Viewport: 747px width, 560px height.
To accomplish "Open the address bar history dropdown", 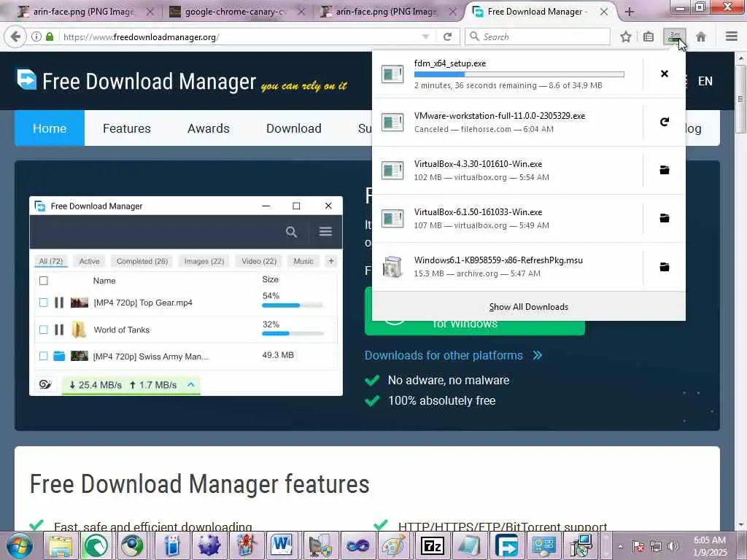I will pos(425,36).
